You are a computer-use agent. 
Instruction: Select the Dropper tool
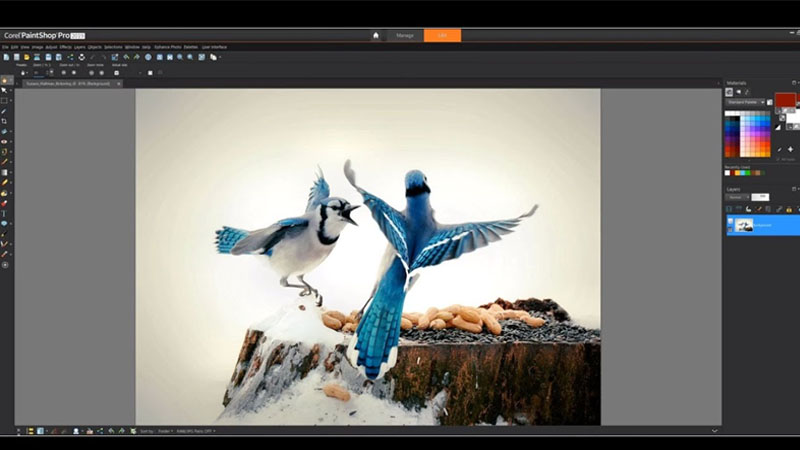(x=4, y=111)
